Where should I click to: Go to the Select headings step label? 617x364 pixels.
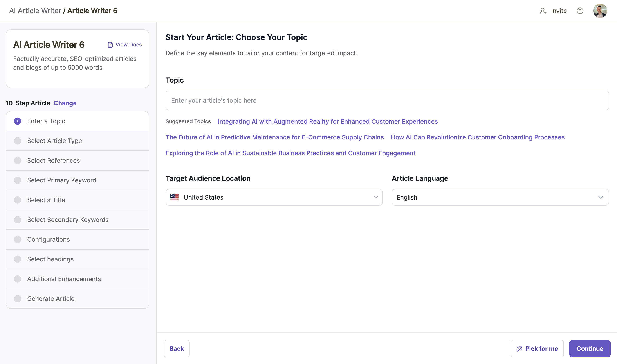50,259
